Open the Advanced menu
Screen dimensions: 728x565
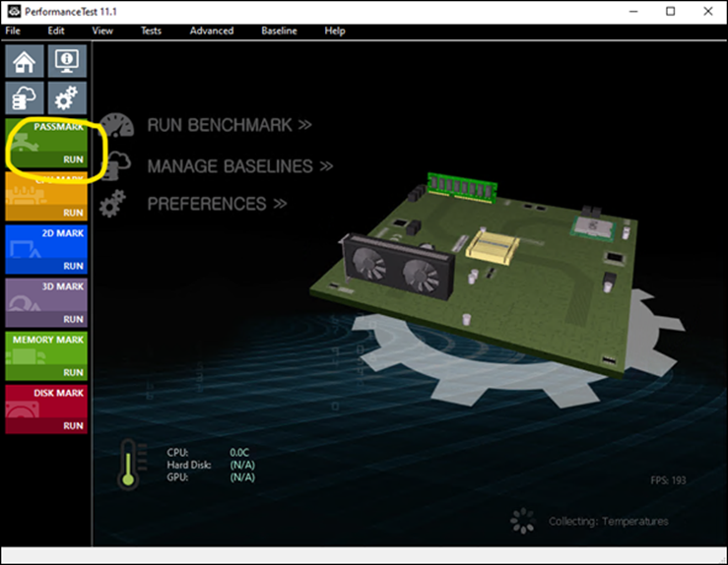click(x=212, y=31)
